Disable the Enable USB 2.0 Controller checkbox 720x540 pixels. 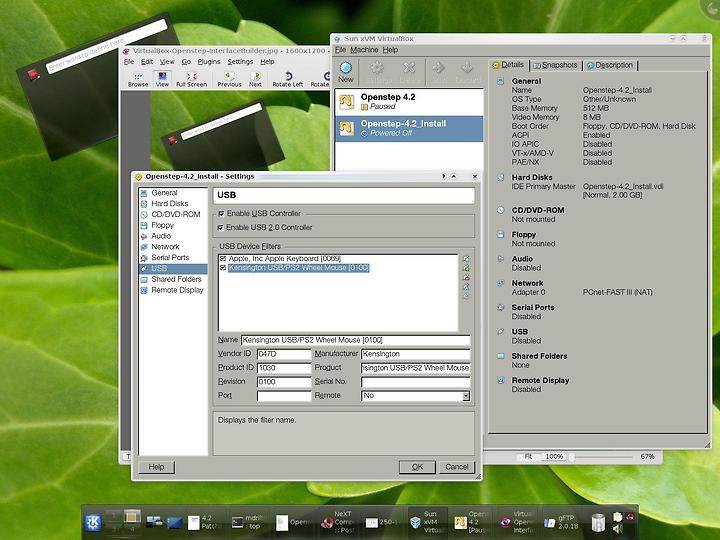pyautogui.click(x=221, y=228)
